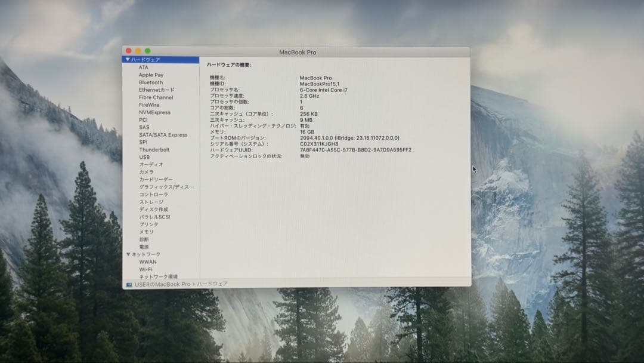Select Bluetooth in the sidebar

pos(149,82)
